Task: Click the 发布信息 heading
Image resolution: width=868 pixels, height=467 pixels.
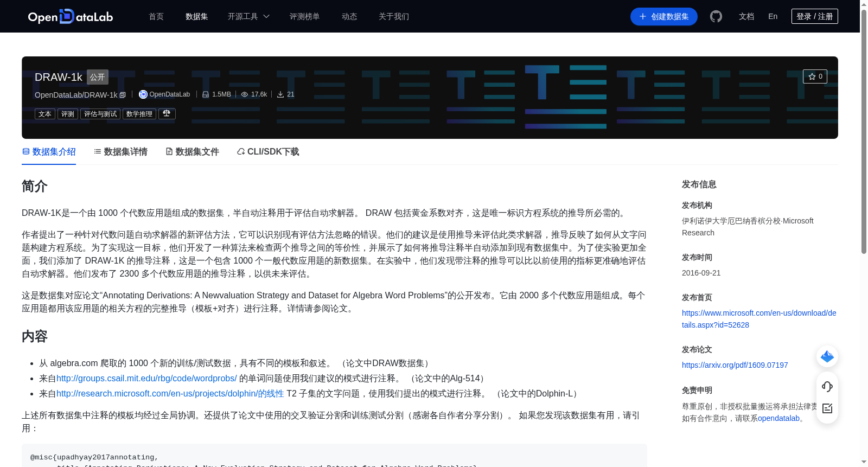Action: pos(699,184)
